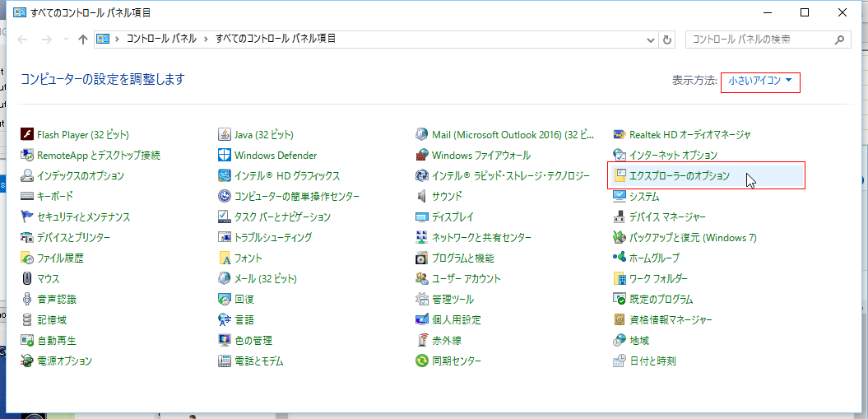Open 回復 link
The width and height of the screenshot is (868, 419).
[244, 300]
